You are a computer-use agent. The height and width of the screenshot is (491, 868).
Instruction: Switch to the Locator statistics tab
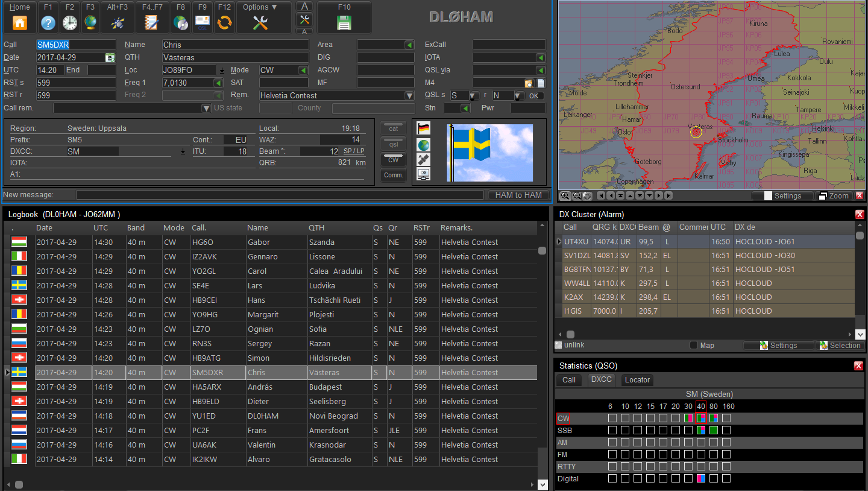coord(637,379)
